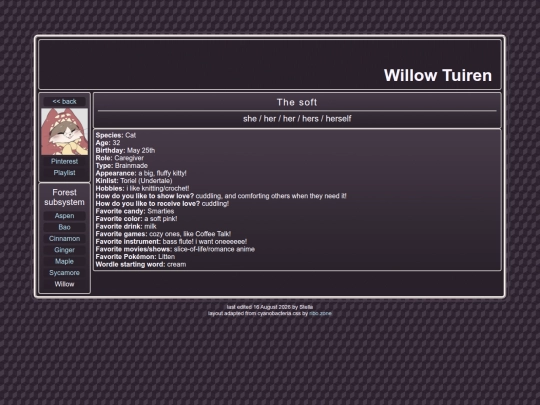Viewport: 540px width, 405px height.
Task: Click the 'The soft' subtitle heading
Action: tap(297, 102)
